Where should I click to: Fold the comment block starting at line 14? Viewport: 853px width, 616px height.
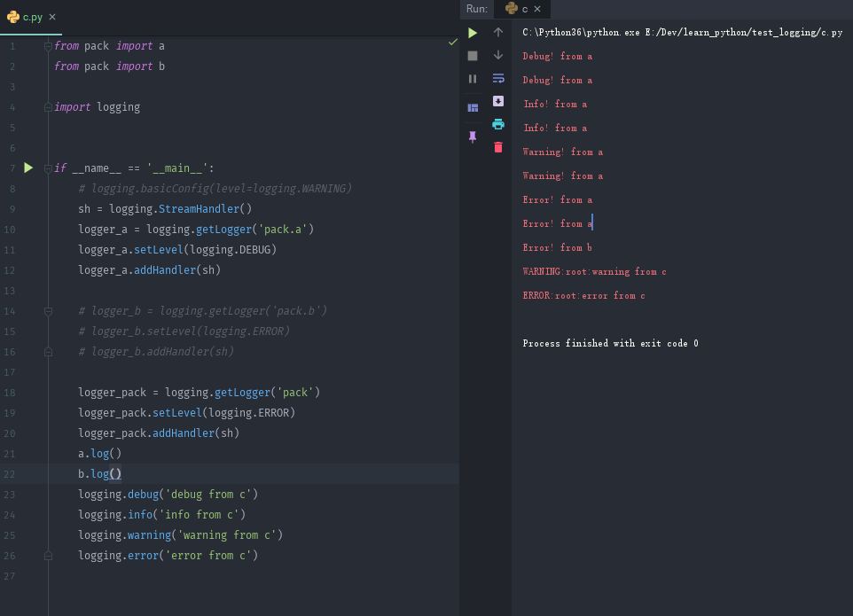click(x=48, y=311)
